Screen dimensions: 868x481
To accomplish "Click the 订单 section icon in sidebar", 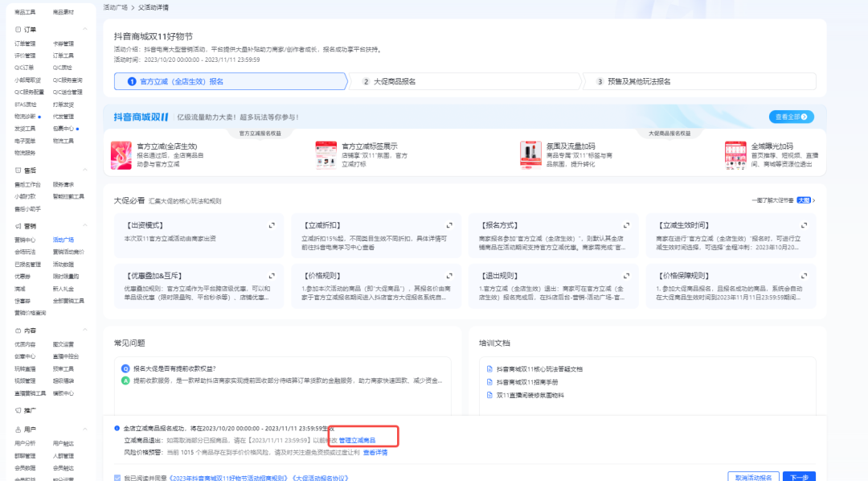I will 18,30.
